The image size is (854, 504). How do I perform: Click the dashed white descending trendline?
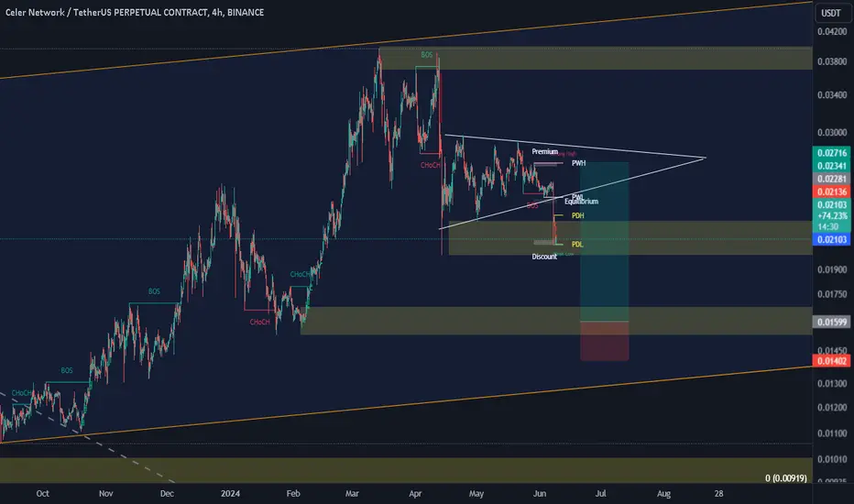(x=87, y=436)
